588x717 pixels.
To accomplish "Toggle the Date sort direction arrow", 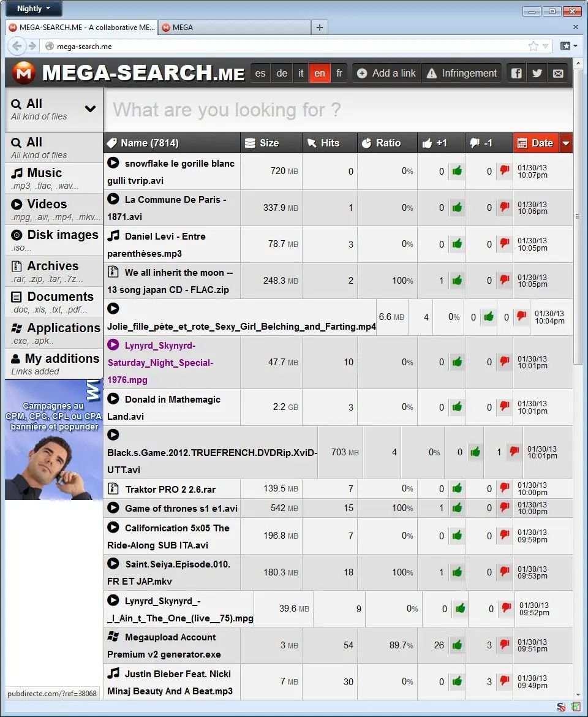I will [565, 143].
